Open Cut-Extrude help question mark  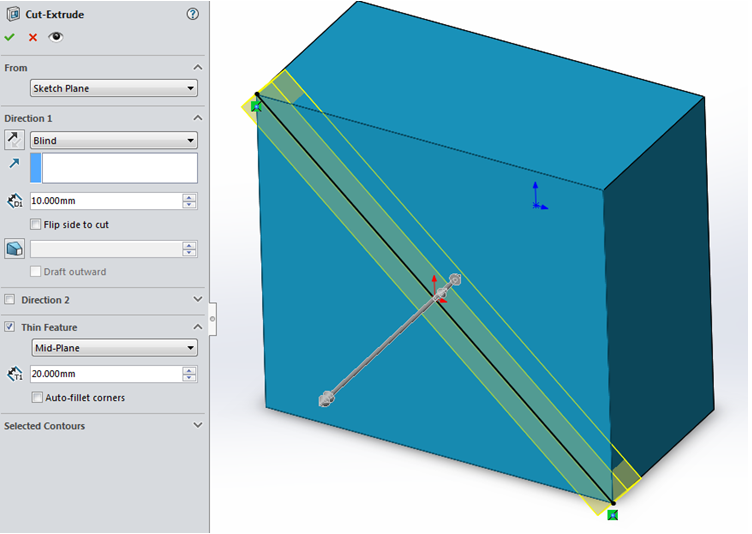pyautogui.click(x=192, y=14)
